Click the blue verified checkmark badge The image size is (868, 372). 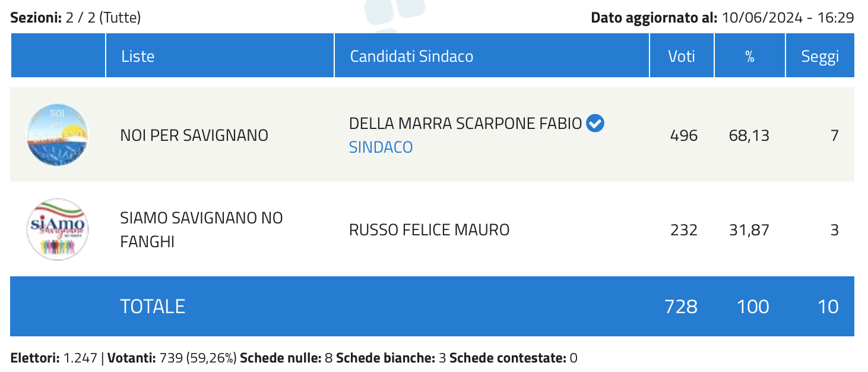point(595,124)
